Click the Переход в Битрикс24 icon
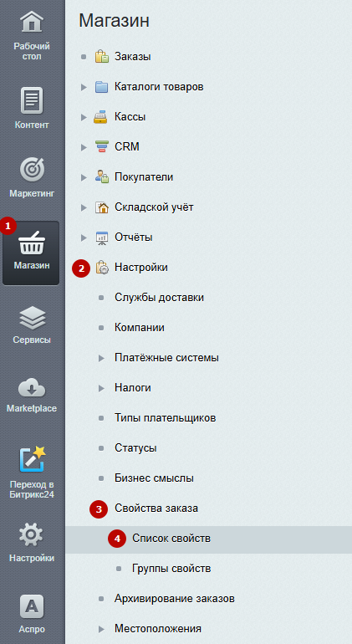The width and height of the screenshot is (352, 644). point(32,459)
